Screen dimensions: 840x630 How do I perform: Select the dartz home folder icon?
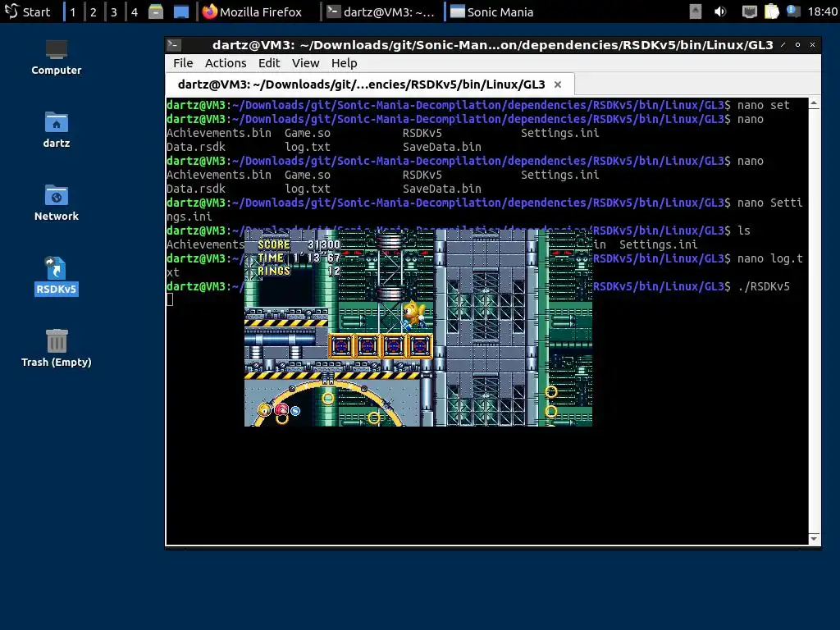tap(57, 130)
